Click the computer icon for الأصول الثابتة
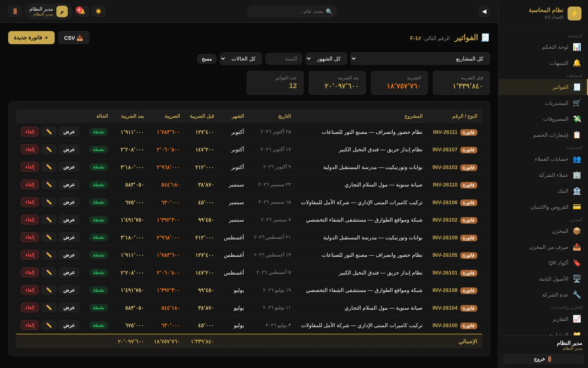This screenshot has height=368, width=588. (577, 279)
